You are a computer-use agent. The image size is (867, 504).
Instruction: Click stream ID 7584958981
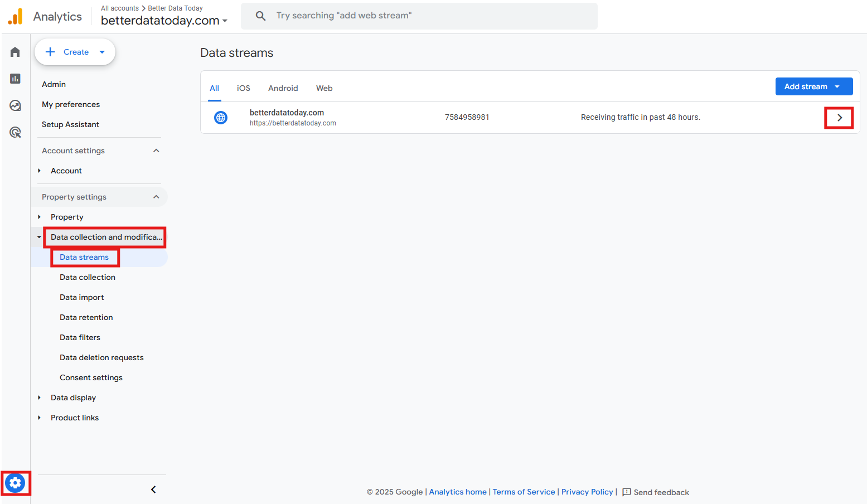tap(467, 117)
